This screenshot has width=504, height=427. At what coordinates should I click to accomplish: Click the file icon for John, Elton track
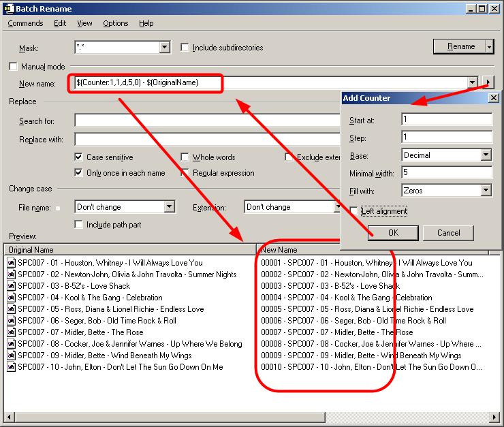coord(12,367)
